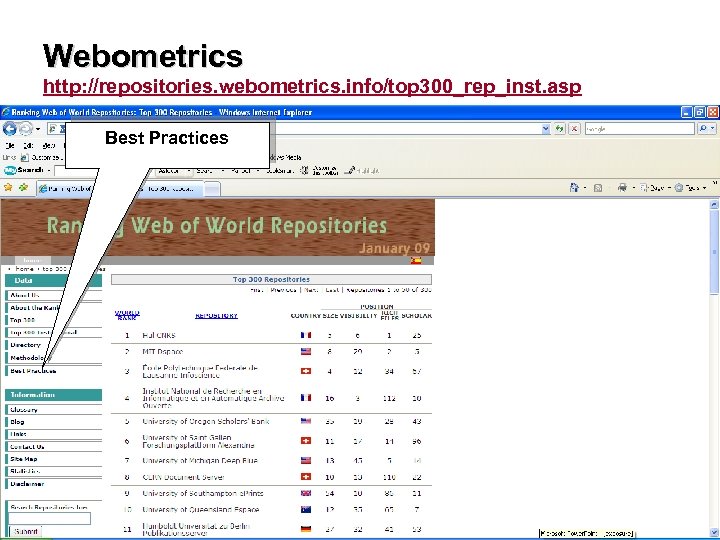Viewport: 720px width, 540px height.
Task: Click the MyWebSearch logo icon
Action: [x=10, y=170]
